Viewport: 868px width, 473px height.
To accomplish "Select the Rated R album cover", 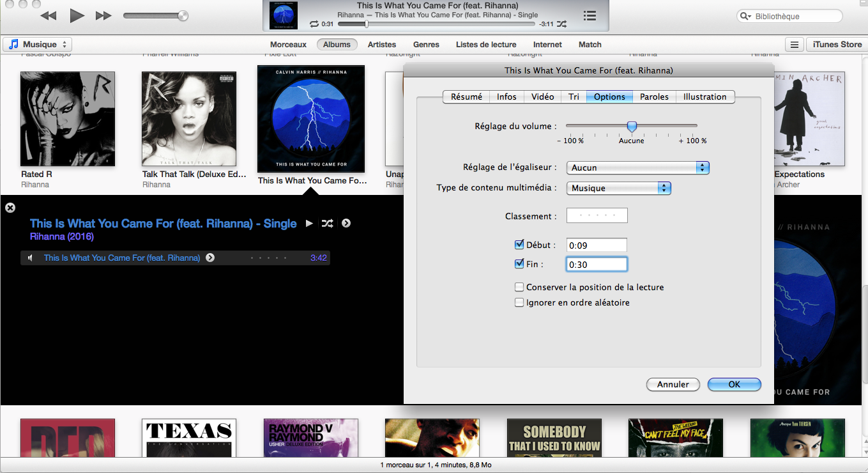I will (x=68, y=119).
